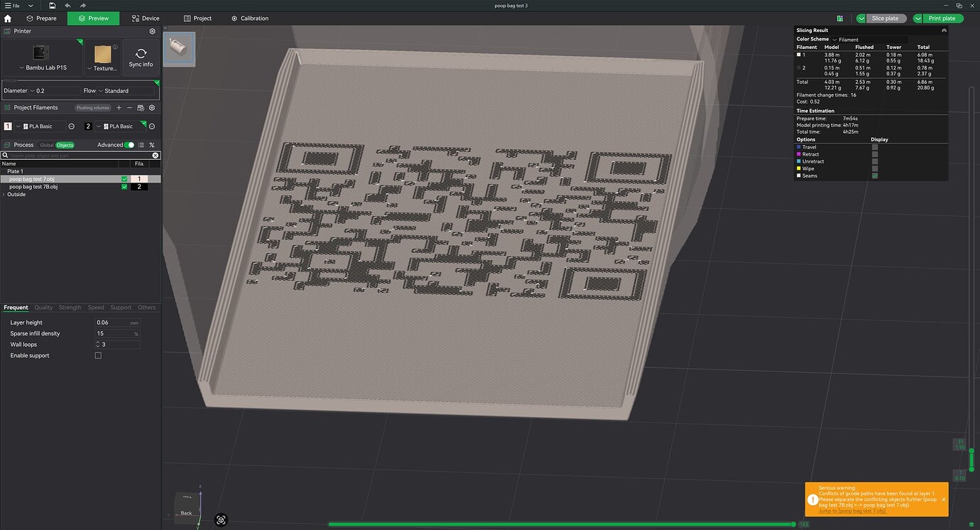Compare presets using the process compare icon
This screenshot has height=530, width=980.
click(x=152, y=145)
